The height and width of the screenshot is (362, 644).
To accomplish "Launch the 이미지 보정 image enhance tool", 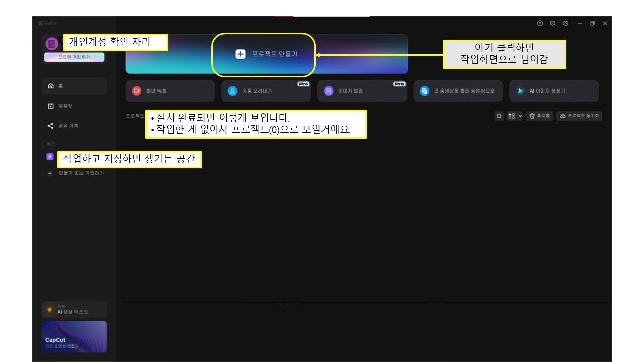I will (362, 91).
